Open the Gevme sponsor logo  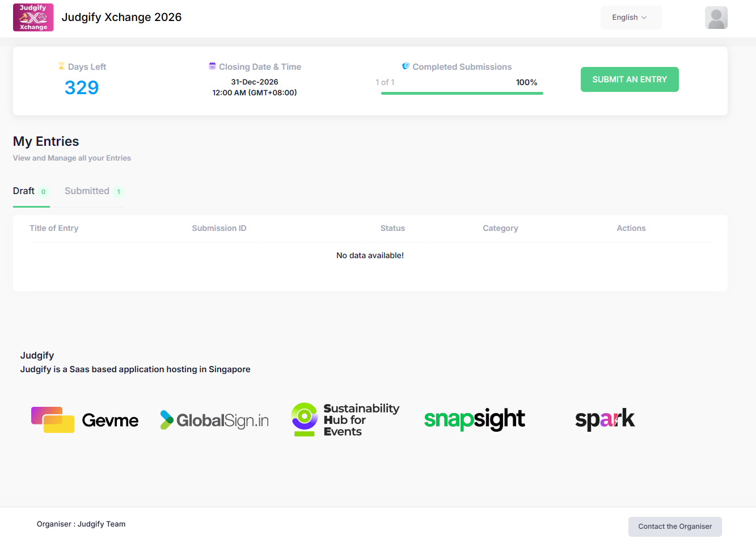(85, 420)
